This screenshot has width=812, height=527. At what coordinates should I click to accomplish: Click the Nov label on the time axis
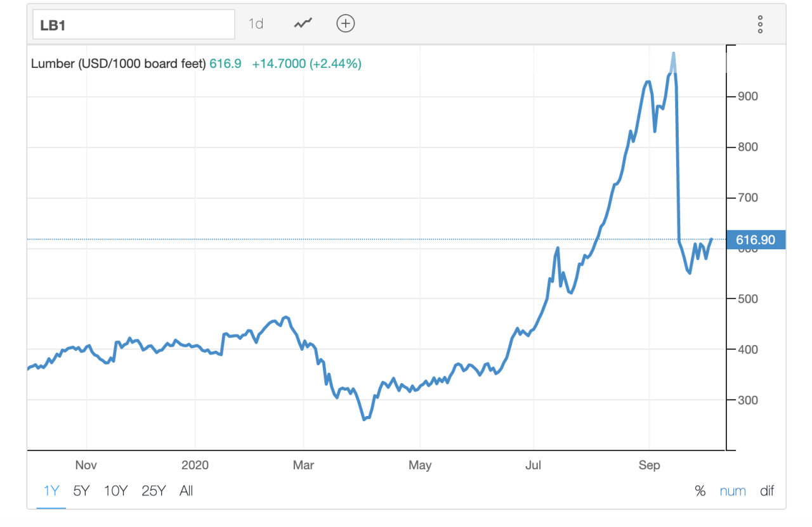coord(86,465)
